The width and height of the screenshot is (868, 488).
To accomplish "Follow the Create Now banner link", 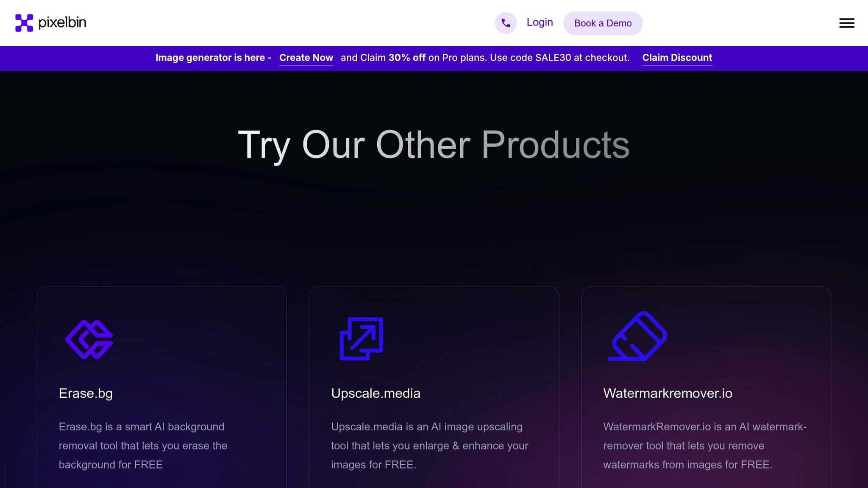I will (x=306, y=58).
